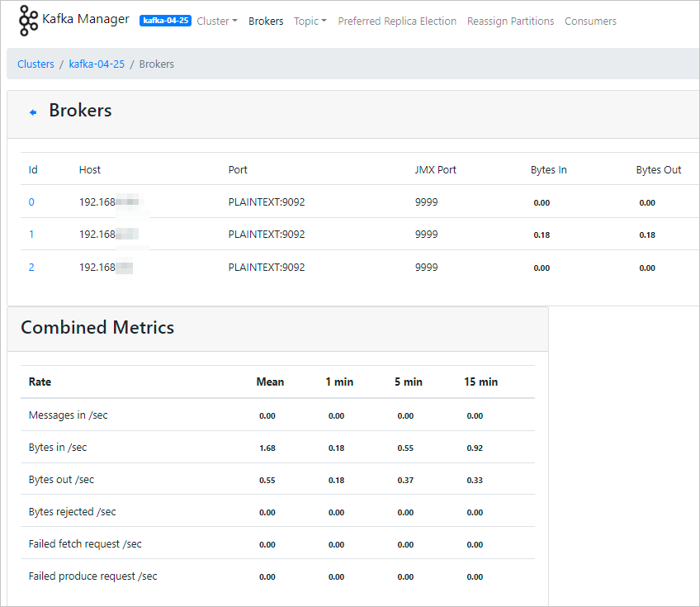Click the JMX Port column header
This screenshot has width=700, height=607.
(435, 170)
